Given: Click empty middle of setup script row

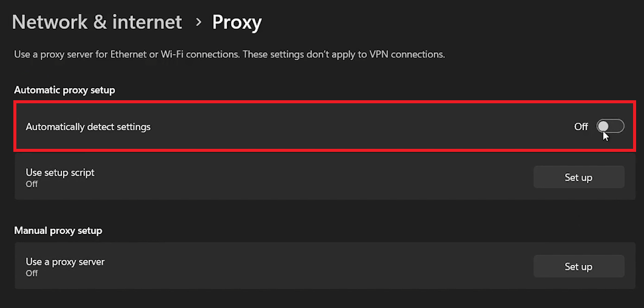Looking at the screenshot, I should (303, 177).
